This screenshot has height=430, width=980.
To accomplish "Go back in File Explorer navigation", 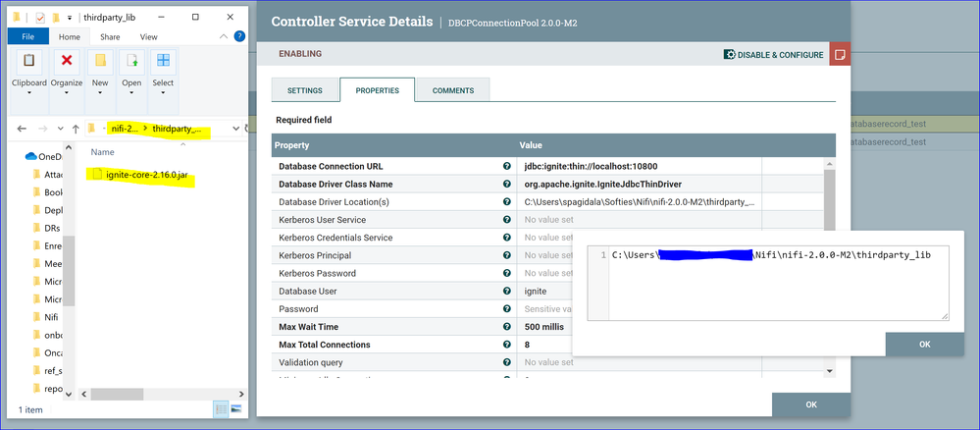I will click(x=22, y=129).
